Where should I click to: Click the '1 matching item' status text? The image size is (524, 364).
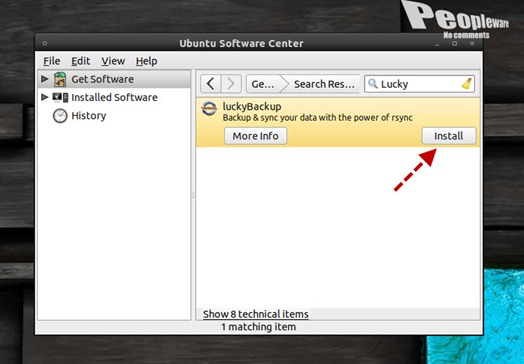(258, 327)
